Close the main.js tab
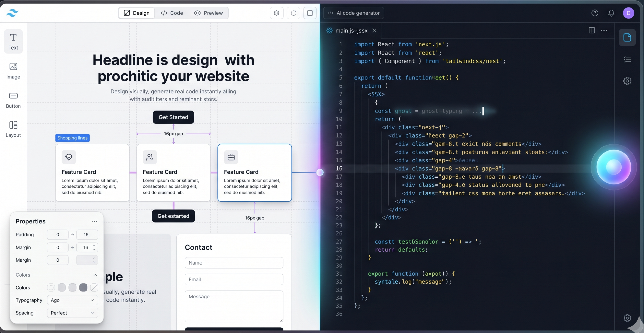The width and height of the screenshot is (644, 333). coord(374,30)
